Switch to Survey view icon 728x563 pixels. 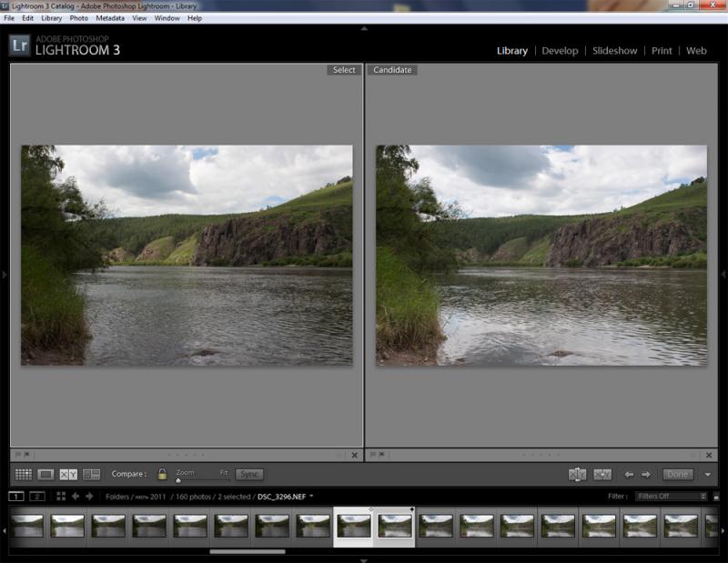pos(92,475)
